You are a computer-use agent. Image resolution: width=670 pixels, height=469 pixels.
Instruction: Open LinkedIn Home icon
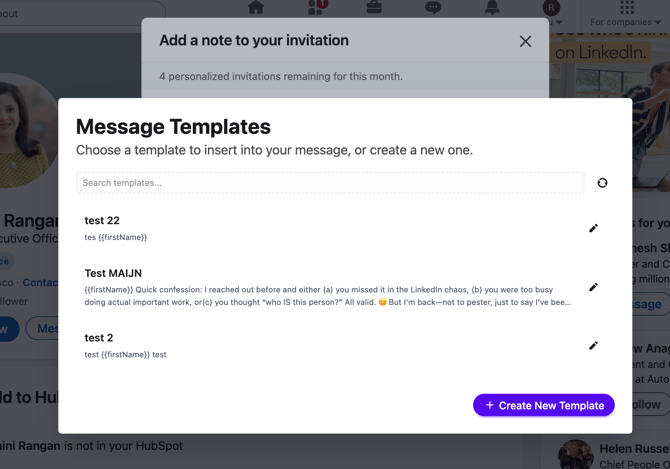tap(256, 8)
